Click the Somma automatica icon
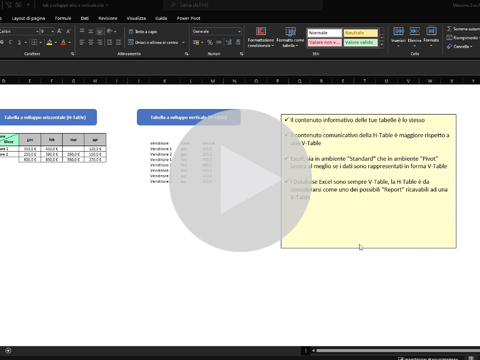 449,29
